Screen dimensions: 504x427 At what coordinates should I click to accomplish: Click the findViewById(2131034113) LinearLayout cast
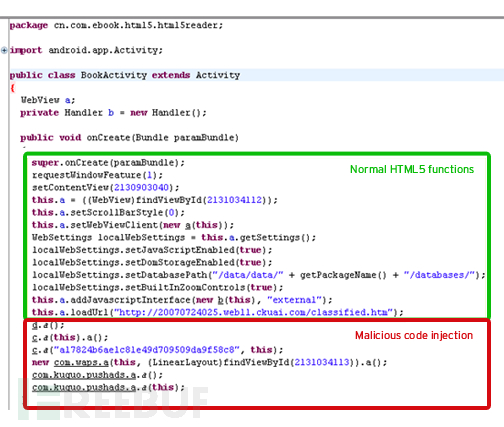click(254, 362)
